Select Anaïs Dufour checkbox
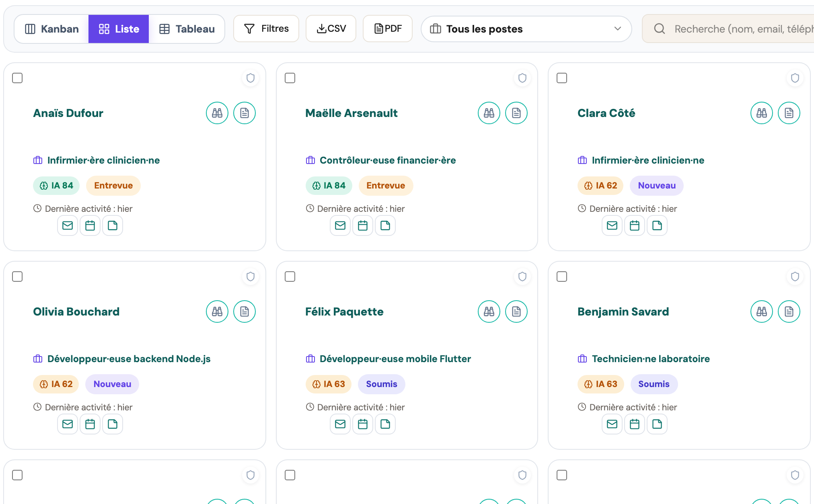The width and height of the screenshot is (814, 504). pyautogui.click(x=17, y=78)
